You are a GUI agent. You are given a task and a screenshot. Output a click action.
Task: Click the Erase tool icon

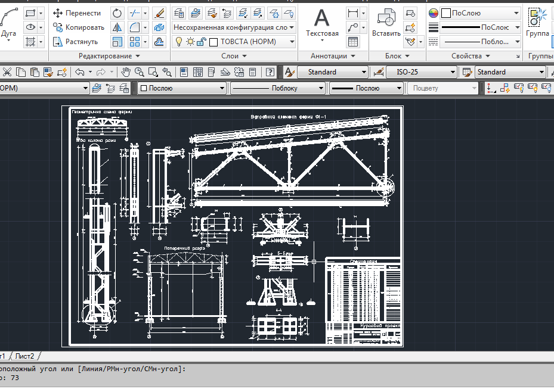tap(159, 14)
